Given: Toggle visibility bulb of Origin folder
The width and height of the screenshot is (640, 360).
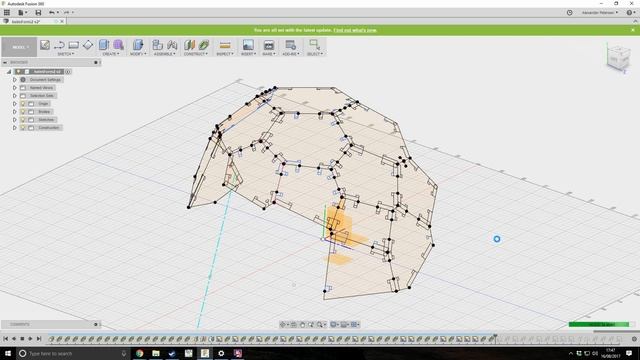Looking at the screenshot, I should [23, 104].
